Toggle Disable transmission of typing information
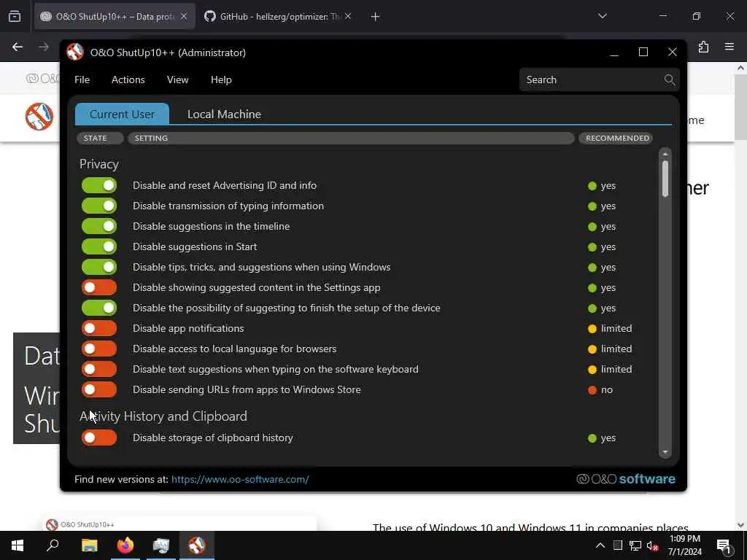 coord(99,206)
